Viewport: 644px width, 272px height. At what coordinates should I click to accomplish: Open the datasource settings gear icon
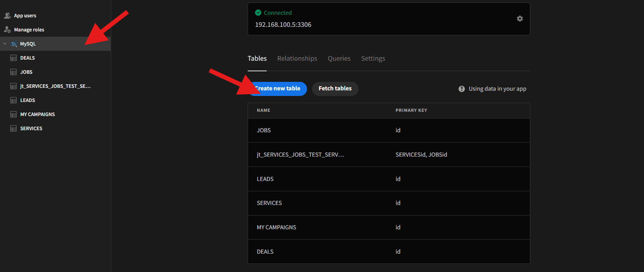tap(520, 19)
